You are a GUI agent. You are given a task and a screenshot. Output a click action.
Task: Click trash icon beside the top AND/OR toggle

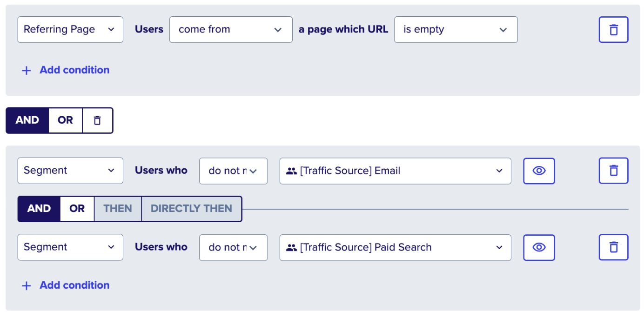click(x=97, y=120)
